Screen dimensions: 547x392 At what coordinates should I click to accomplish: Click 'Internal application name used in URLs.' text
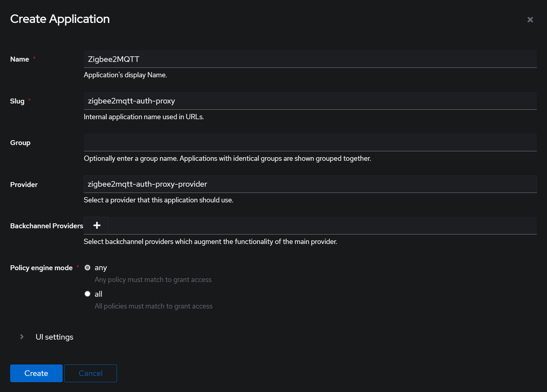tap(144, 117)
